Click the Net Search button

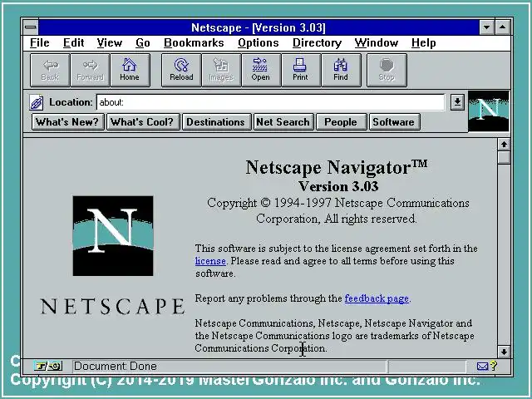tap(283, 122)
